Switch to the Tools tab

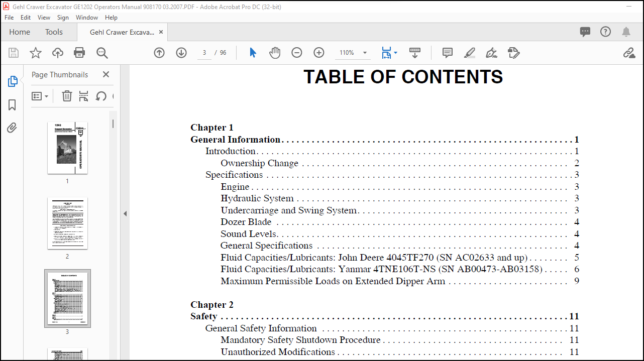pyautogui.click(x=54, y=32)
